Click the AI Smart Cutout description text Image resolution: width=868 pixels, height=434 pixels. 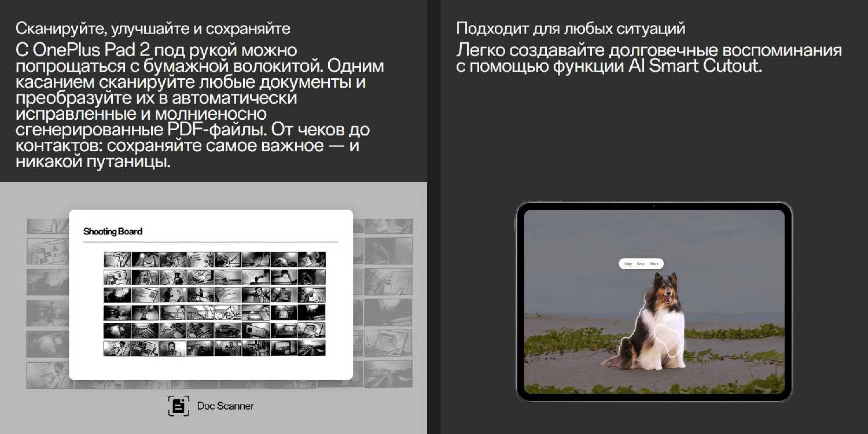click(648, 58)
